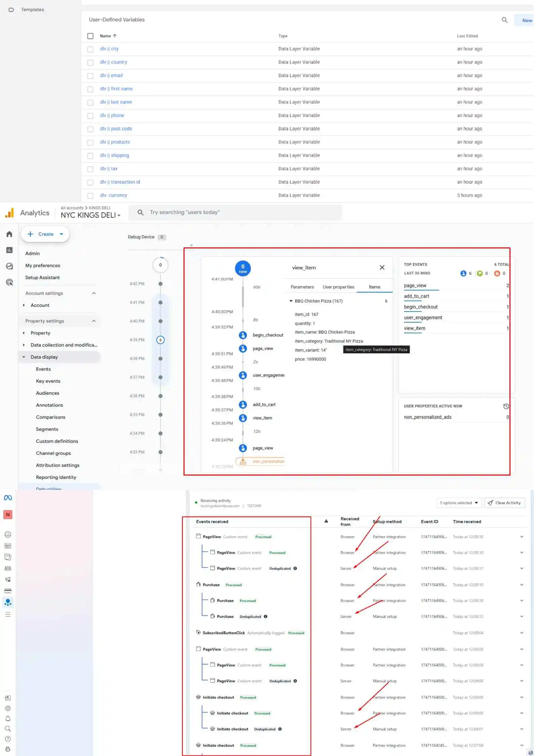
Task: Check the box for dlv || email
Action: (x=90, y=76)
